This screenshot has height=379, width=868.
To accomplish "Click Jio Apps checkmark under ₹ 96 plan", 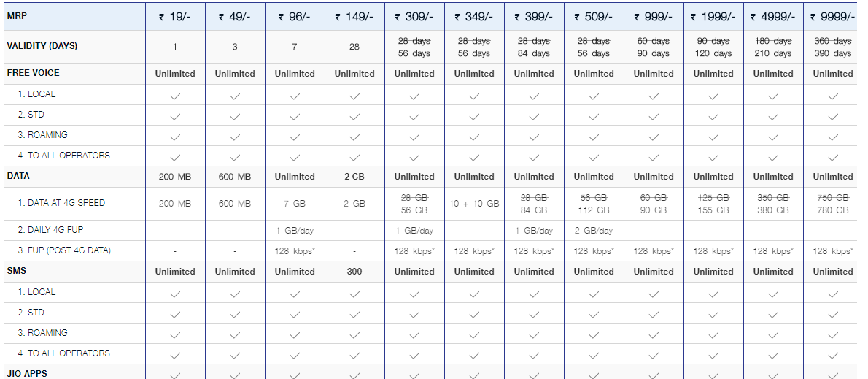I will (295, 375).
